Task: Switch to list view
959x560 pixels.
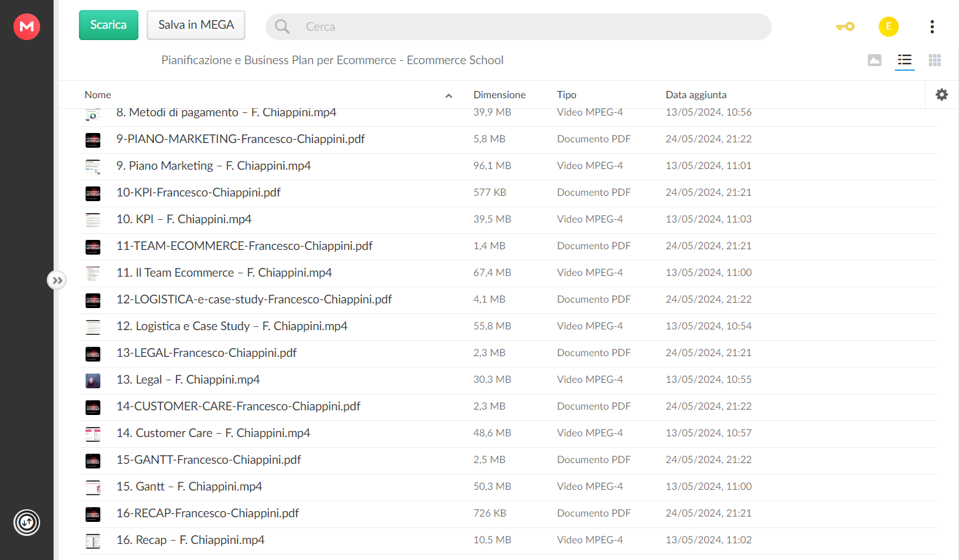Action: (x=905, y=60)
